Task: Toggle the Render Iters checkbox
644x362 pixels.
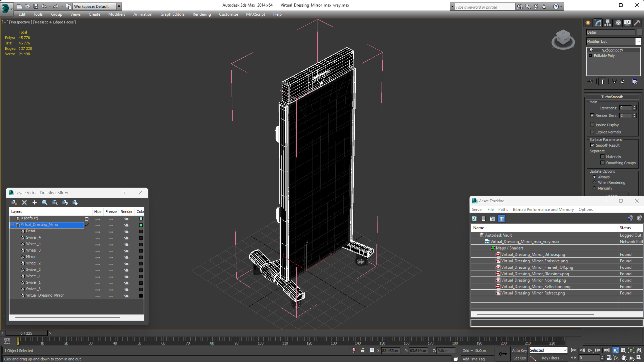Action: coord(592,115)
